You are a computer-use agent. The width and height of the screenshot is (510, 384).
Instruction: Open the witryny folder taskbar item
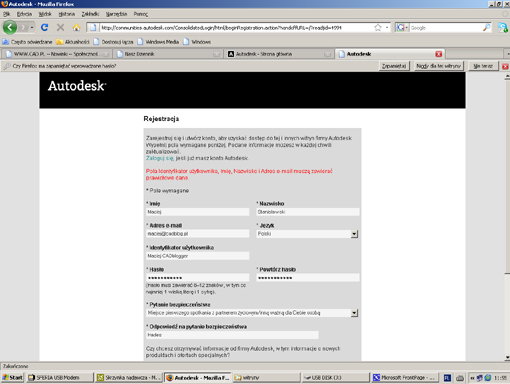coord(267,378)
